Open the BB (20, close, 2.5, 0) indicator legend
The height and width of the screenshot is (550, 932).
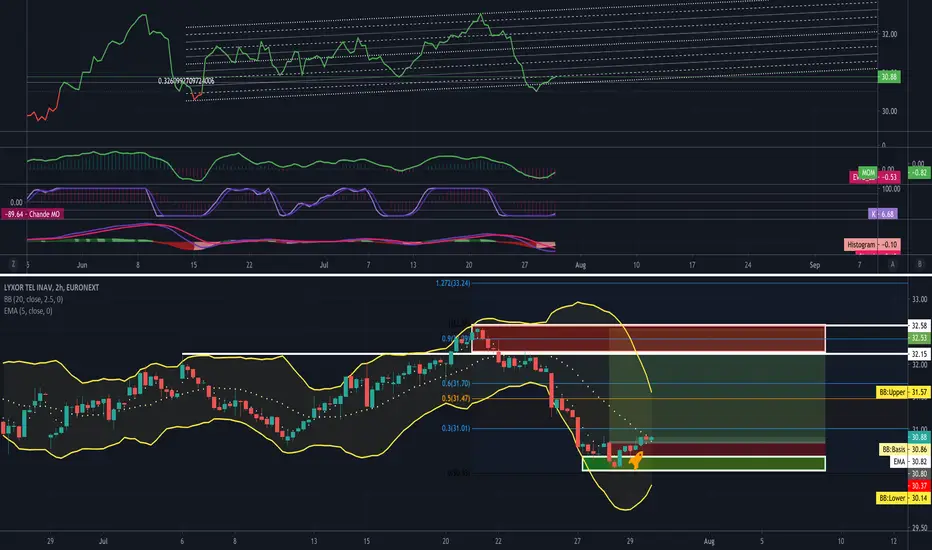point(33,299)
